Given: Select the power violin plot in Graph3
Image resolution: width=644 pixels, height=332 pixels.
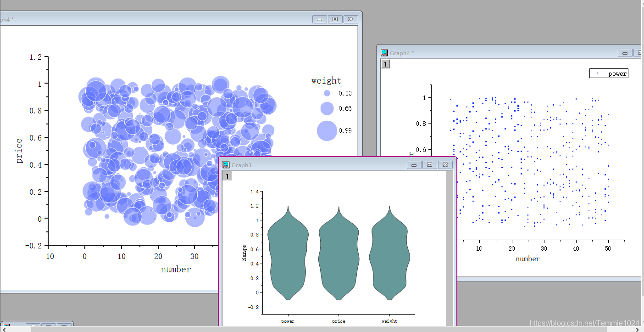Looking at the screenshot, I should pos(288,253).
